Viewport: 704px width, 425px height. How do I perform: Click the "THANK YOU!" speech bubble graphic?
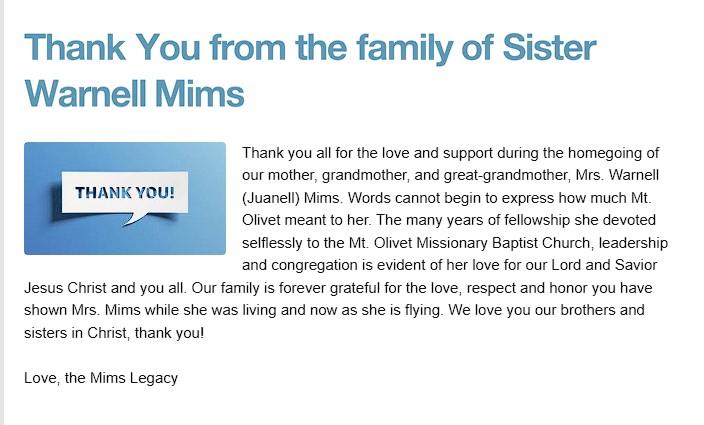125,193
